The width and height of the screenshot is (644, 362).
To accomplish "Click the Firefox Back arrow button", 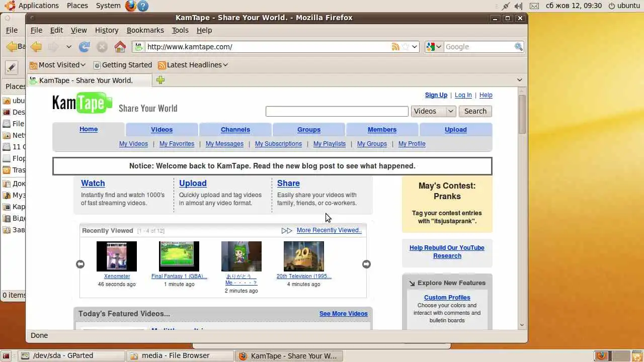I will [36, 47].
